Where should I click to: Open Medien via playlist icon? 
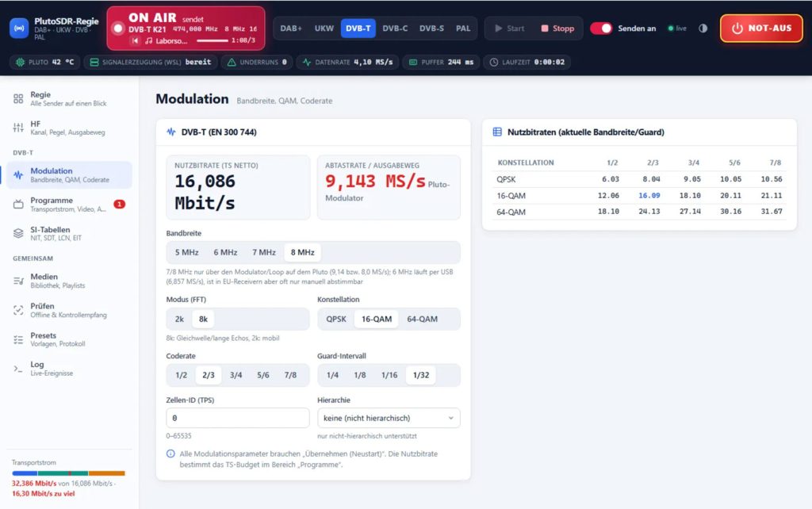coord(18,281)
